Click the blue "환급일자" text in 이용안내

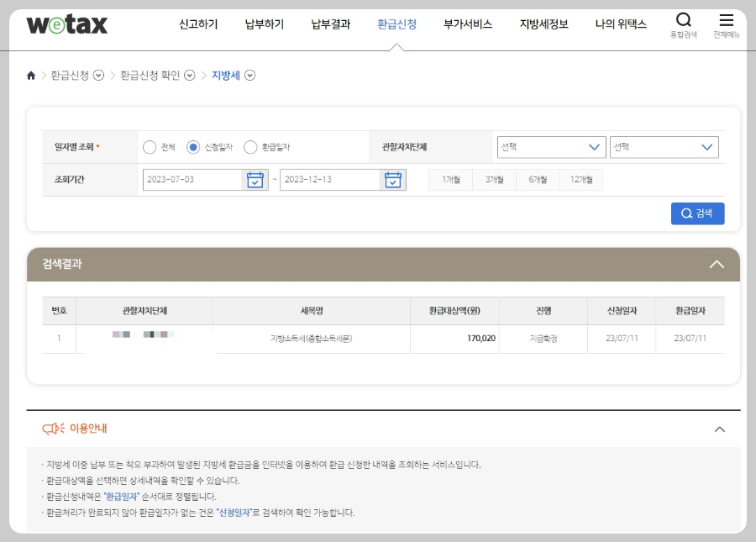pos(122,497)
